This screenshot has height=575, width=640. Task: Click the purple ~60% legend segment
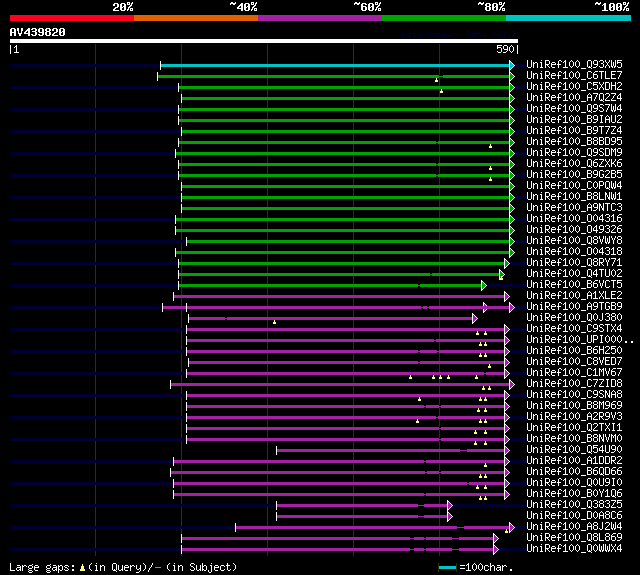[x=320, y=18]
